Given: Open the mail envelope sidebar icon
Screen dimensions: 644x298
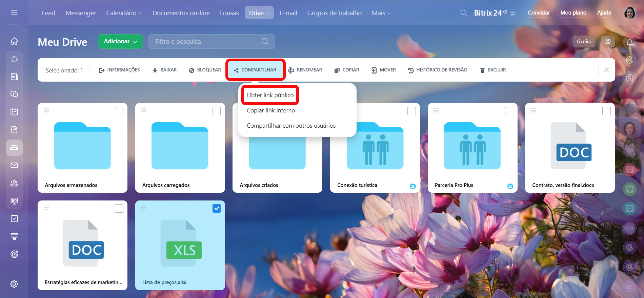Looking at the screenshot, I should tap(14, 165).
